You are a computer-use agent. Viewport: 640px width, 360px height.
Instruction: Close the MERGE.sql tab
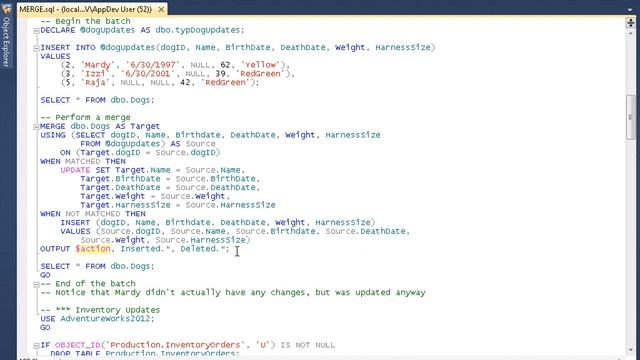click(x=161, y=9)
